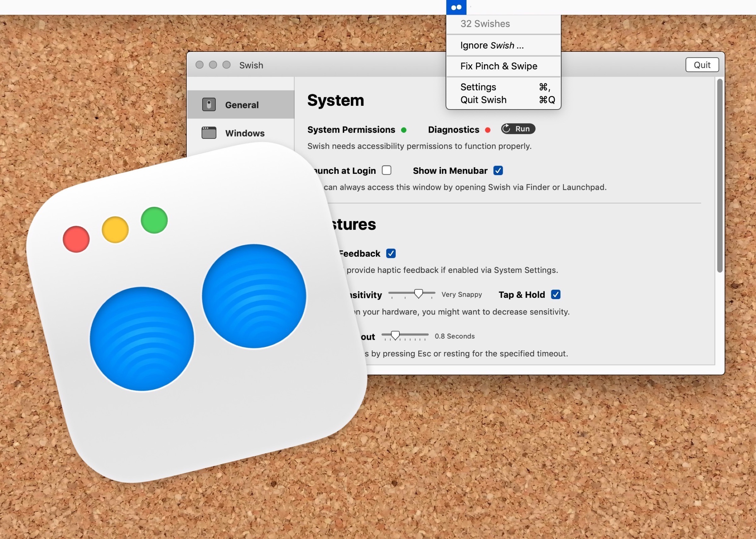Click the green System Permissions status dot
Screen dimensions: 756x539
click(x=404, y=130)
